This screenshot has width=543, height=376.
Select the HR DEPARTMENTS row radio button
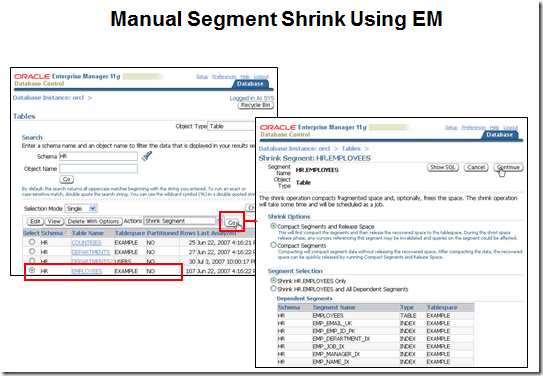[x=32, y=251]
